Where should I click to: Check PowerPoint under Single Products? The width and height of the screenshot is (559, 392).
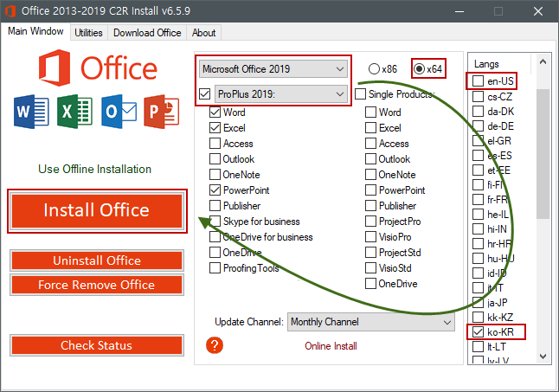click(370, 190)
